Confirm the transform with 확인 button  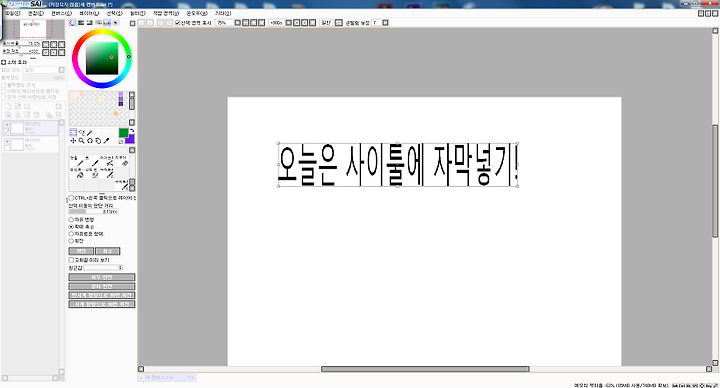tap(81, 251)
